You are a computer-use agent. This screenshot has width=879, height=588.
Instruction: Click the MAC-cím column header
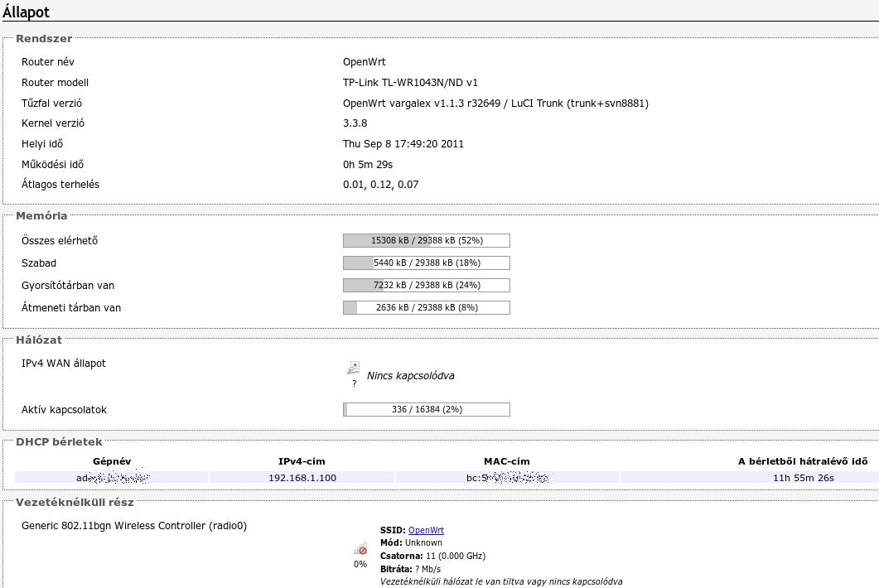[x=507, y=461]
